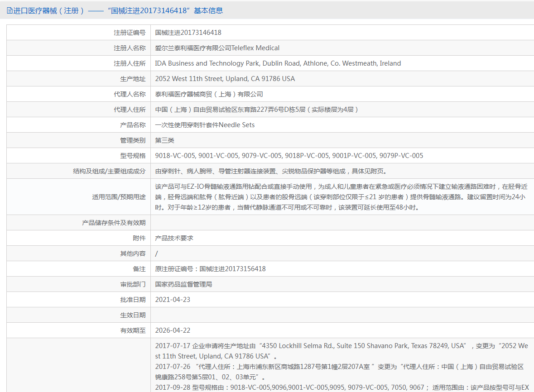
Task: Click the 生效日期 label
Action: click(x=133, y=315)
